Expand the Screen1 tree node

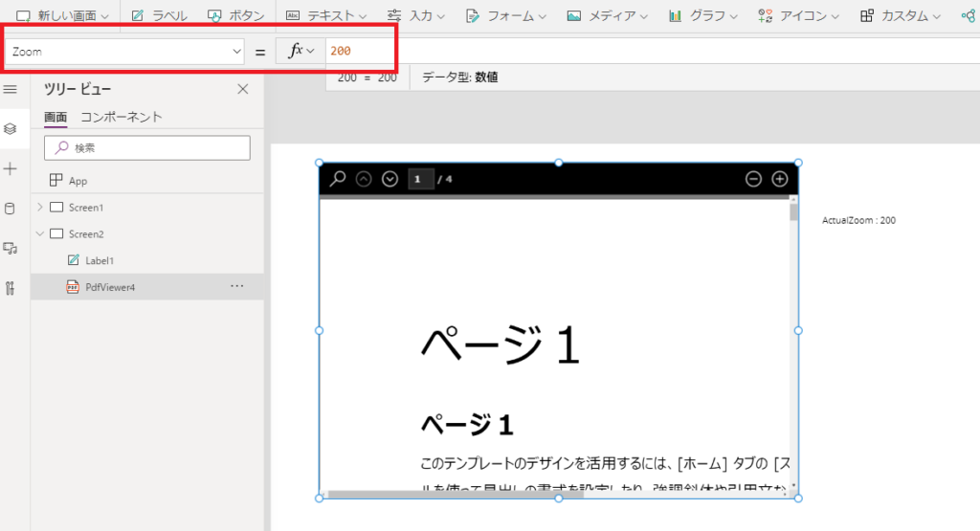click(40, 207)
